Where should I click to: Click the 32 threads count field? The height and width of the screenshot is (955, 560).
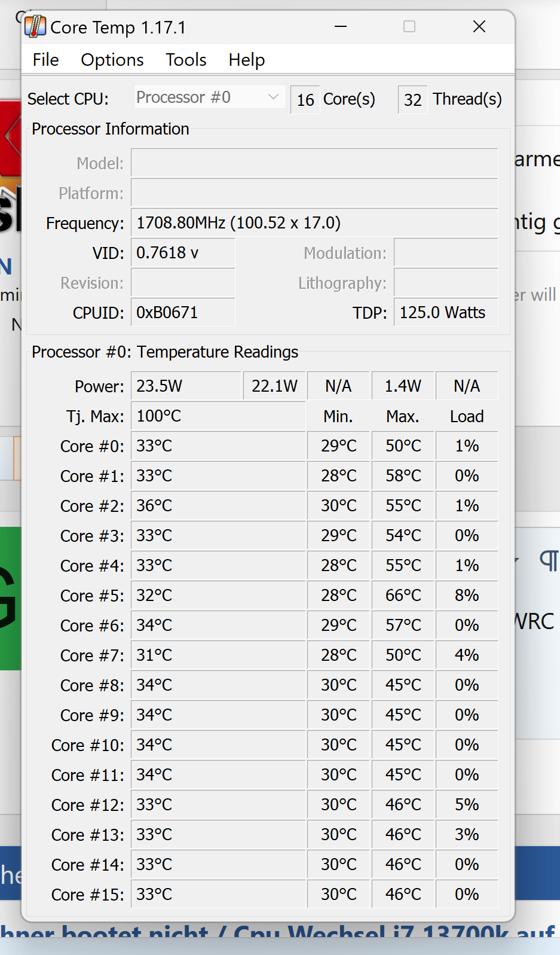(x=413, y=100)
